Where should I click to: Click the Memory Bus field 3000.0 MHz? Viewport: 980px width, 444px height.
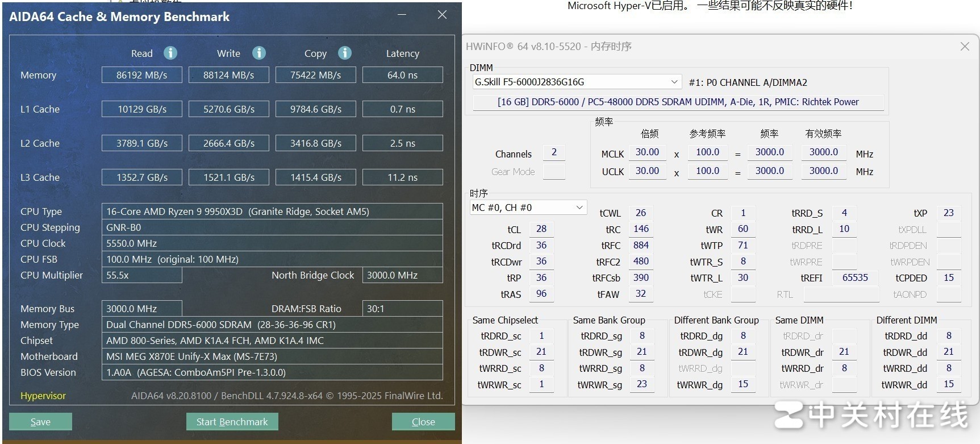[x=142, y=309]
